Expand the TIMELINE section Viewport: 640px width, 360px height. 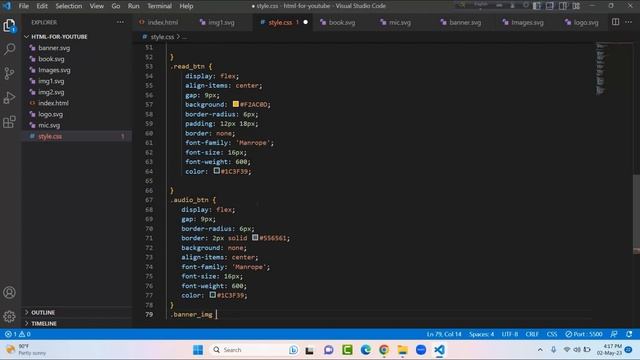coord(44,323)
